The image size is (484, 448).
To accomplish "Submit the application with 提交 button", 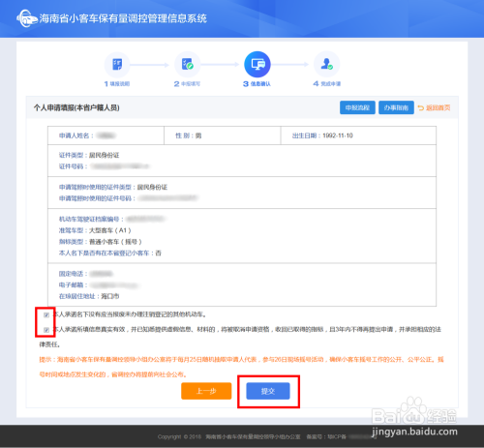I will tap(268, 391).
